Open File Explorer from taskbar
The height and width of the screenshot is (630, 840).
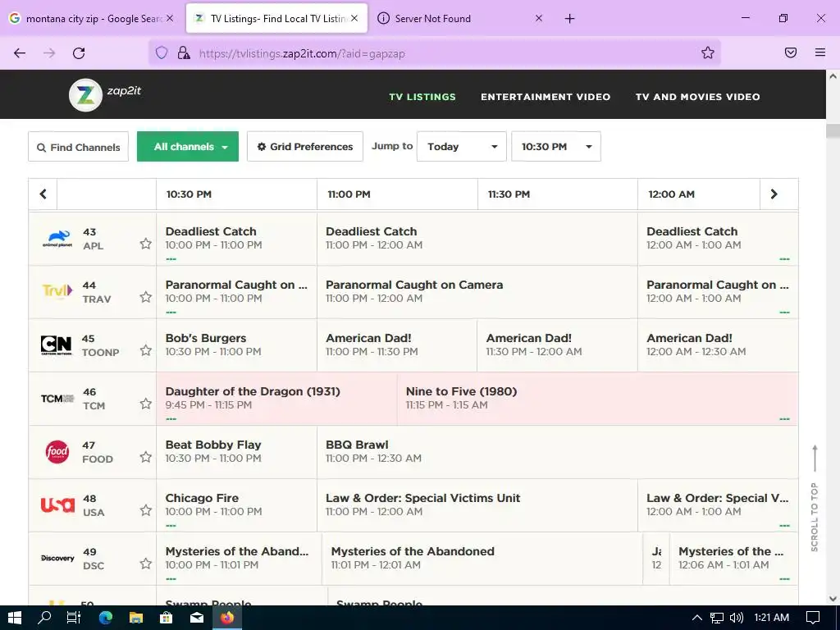[x=136, y=618]
